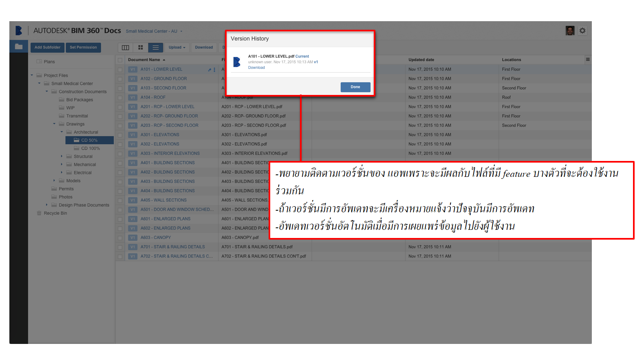Open the Mechanical folder
This screenshot has height=348, width=644.
[x=85, y=165]
